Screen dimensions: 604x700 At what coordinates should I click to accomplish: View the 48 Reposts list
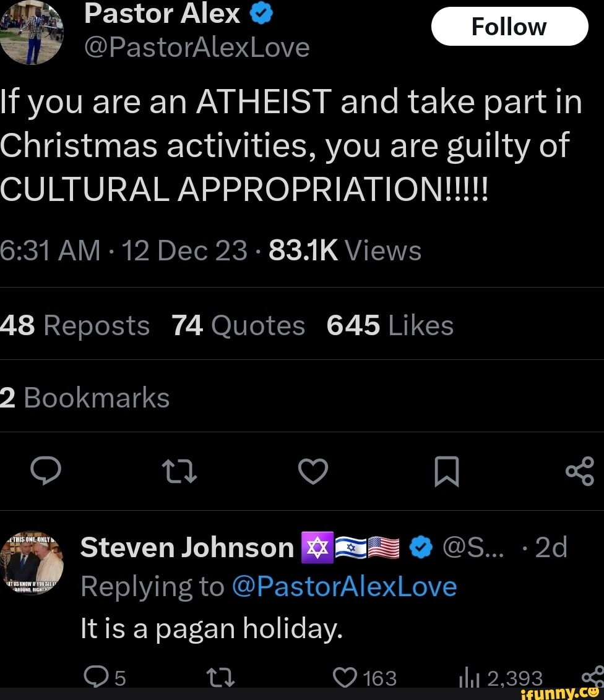[74, 325]
